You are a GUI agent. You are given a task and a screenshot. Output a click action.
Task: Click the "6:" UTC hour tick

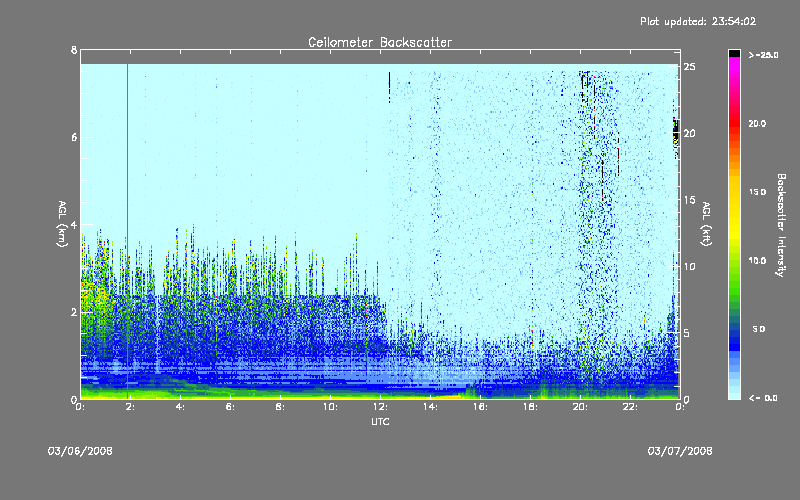click(230, 407)
